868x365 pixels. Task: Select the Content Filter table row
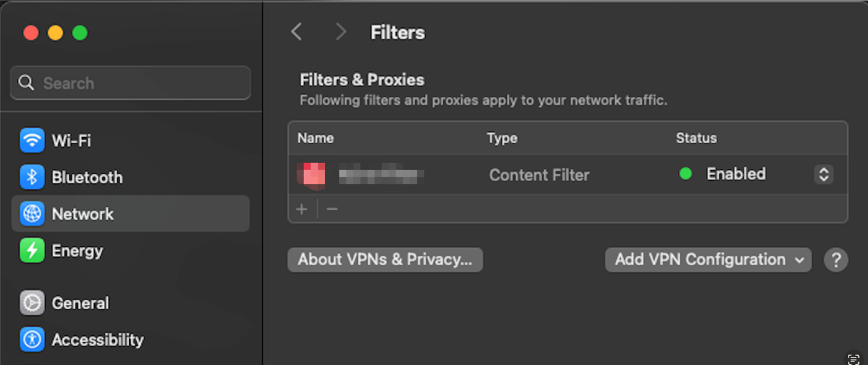click(539, 175)
